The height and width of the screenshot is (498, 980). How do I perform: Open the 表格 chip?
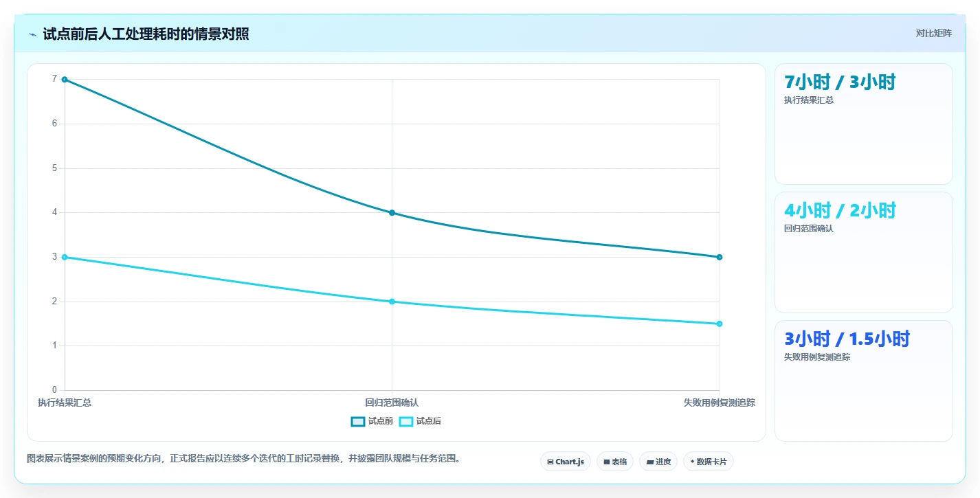coord(615,462)
